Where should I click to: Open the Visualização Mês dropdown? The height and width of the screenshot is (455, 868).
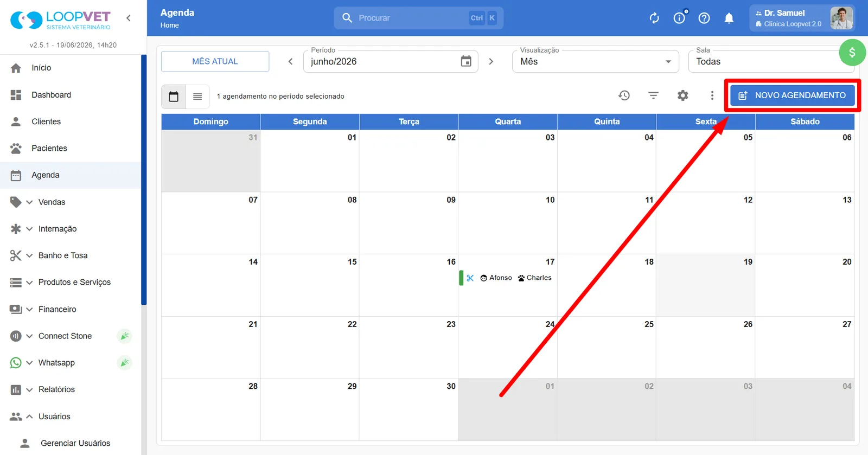pyautogui.click(x=595, y=61)
